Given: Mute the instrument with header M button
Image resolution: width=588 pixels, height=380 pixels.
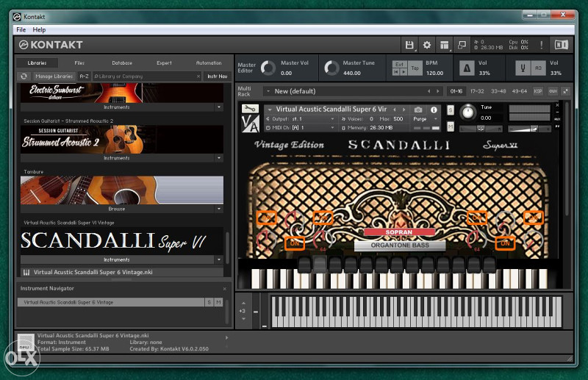Looking at the screenshot, I should (x=451, y=127).
